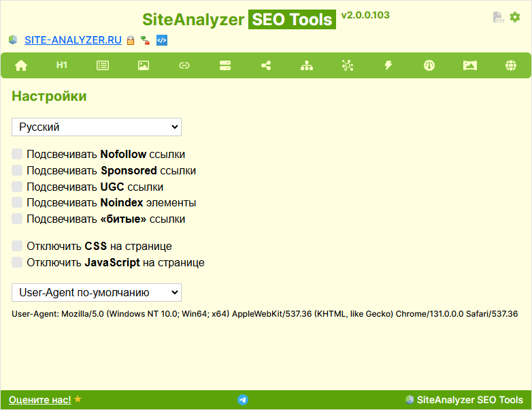The height and width of the screenshot is (410, 532).
Task: Click the settings gear icon
Action: point(515,17)
